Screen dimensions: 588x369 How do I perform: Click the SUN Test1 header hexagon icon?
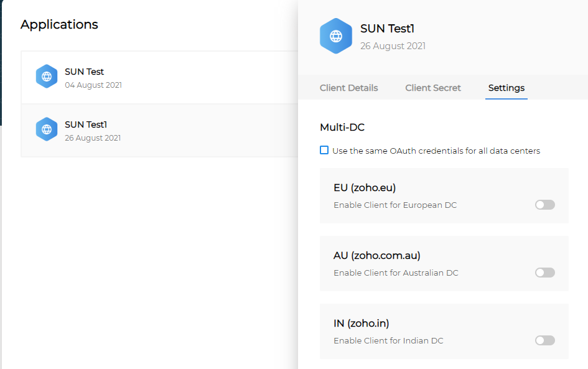point(336,36)
